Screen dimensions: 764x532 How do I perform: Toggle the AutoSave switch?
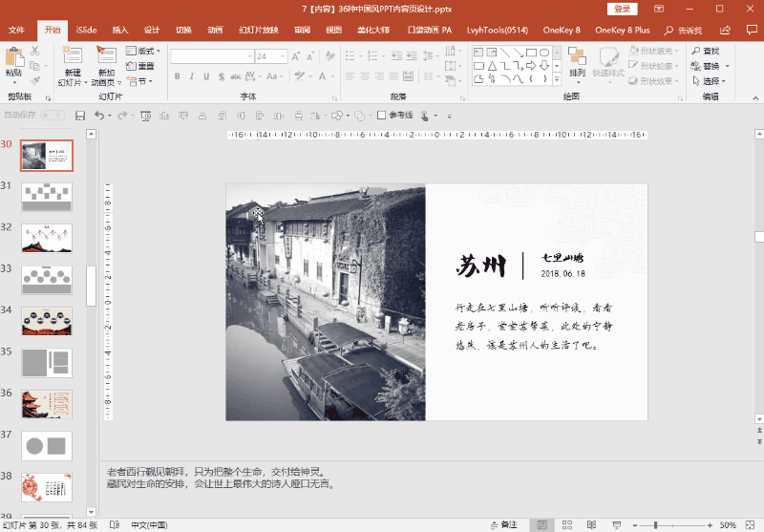point(53,115)
